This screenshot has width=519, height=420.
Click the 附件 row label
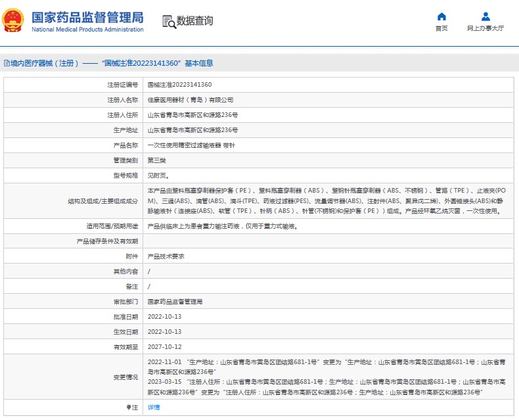point(132,256)
